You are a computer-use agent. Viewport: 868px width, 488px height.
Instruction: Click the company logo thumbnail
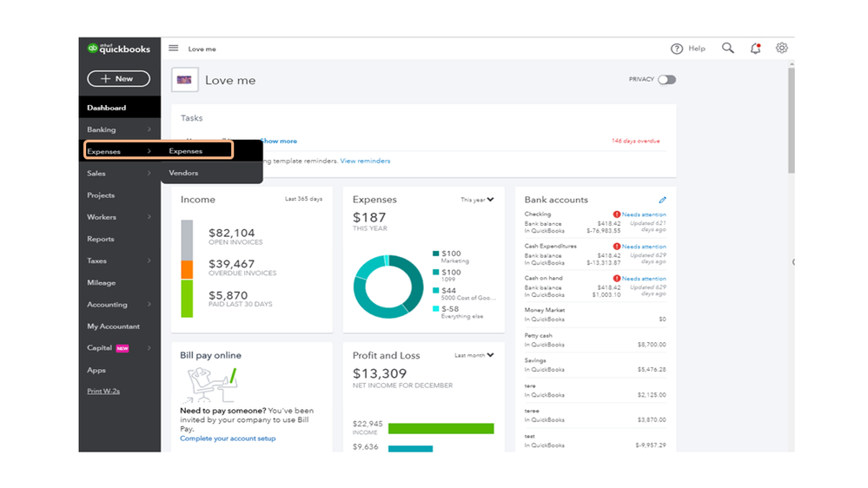(184, 80)
